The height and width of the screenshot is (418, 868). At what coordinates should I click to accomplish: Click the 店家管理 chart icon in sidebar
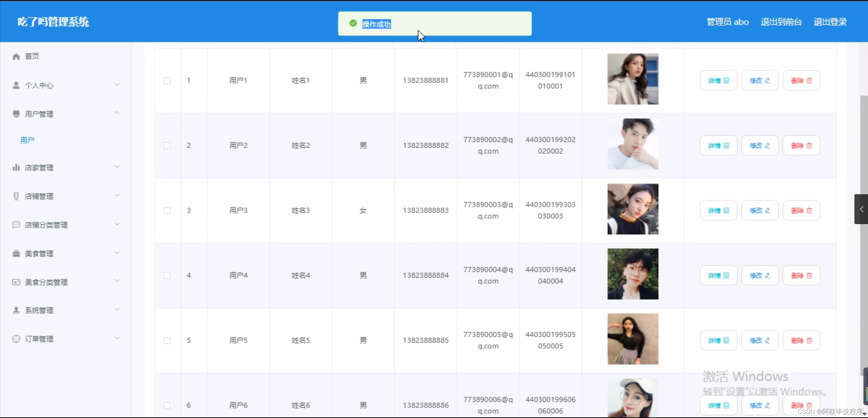(x=16, y=167)
